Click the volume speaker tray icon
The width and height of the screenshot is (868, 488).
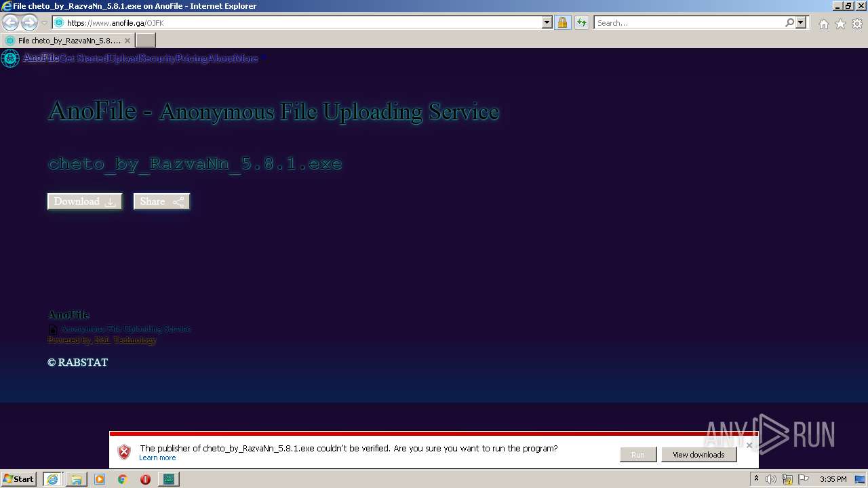click(771, 479)
